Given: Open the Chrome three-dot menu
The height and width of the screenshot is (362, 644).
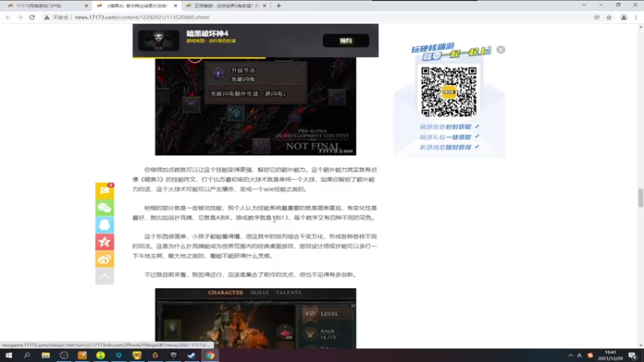Looking at the screenshot, I should point(636,17).
